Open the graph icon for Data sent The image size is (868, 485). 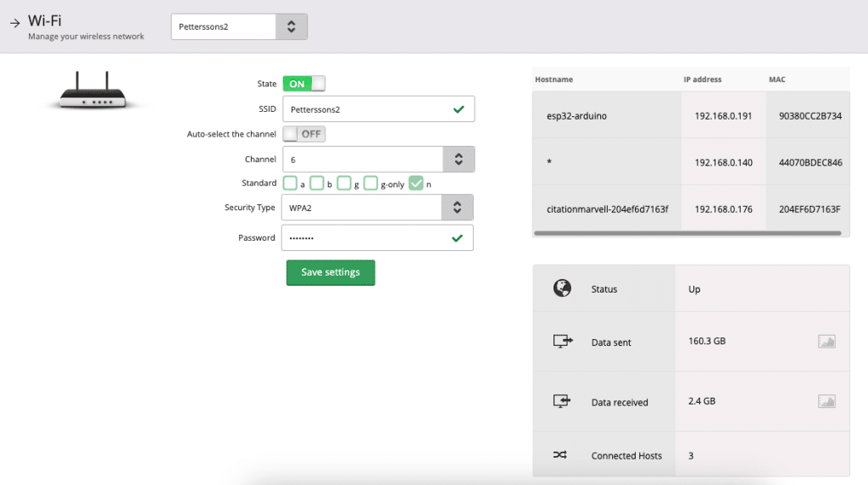[826, 342]
